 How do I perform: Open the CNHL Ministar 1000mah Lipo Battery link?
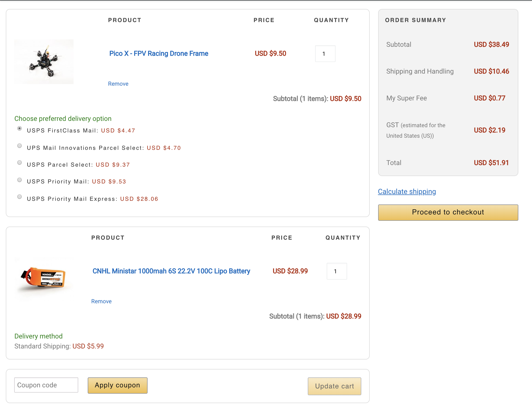pyautogui.click(x=171, y=271)
